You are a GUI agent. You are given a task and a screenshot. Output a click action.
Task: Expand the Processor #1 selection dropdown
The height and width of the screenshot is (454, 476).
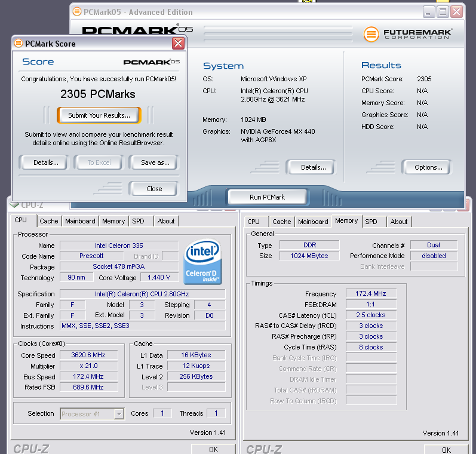coord(119,413)
